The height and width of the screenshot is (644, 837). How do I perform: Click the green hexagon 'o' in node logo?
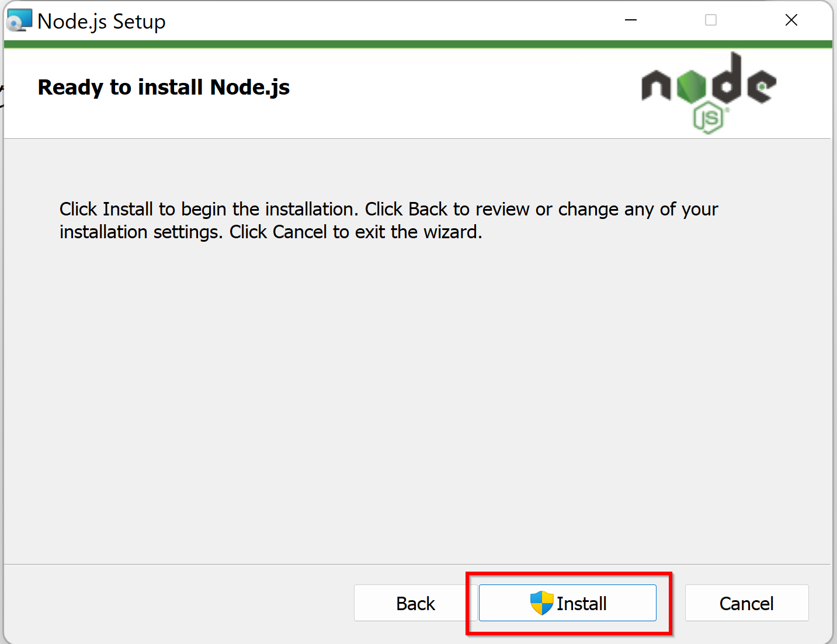point(692,86)
